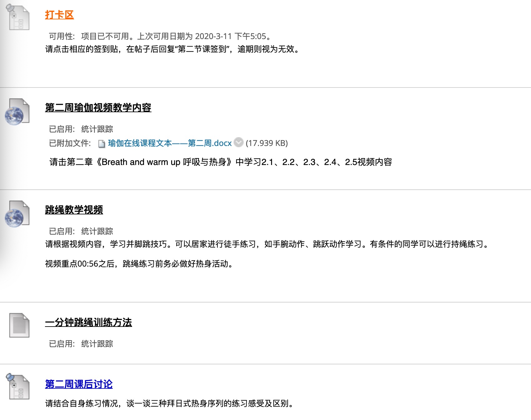
Task: Open the 一分钟跳绳训练方法 link
Action: pyautogui.click(x=88, y=322)
